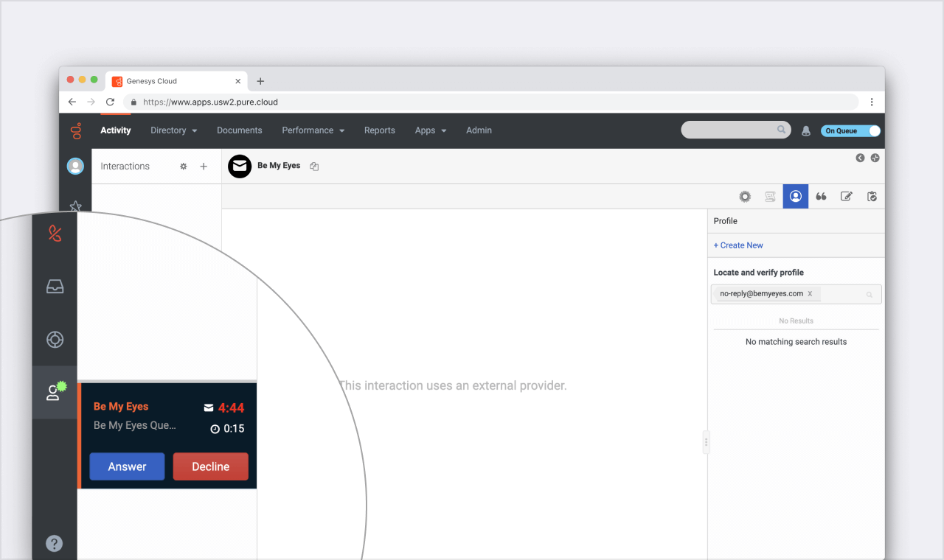Open the gear-shaped tool in the interaction toolbar
This screenshot has width=944, height=560.
[x=745, y=197]
